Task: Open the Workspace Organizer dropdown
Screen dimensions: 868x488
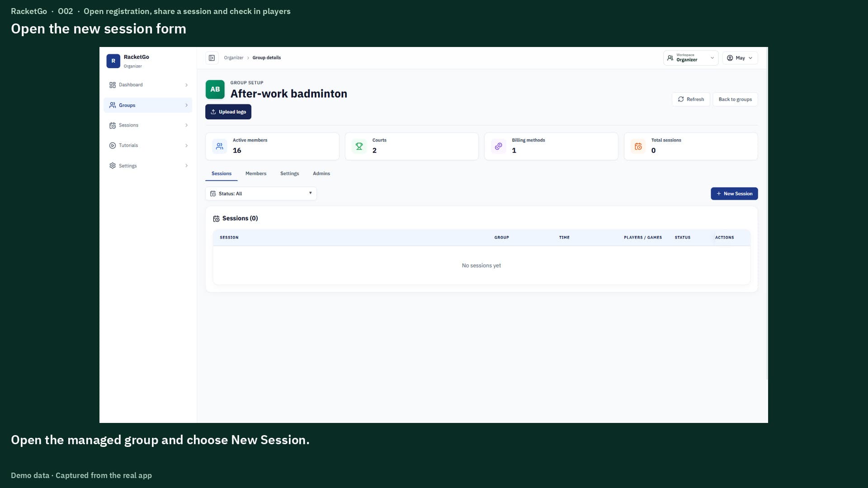Action: click(690, 58)
